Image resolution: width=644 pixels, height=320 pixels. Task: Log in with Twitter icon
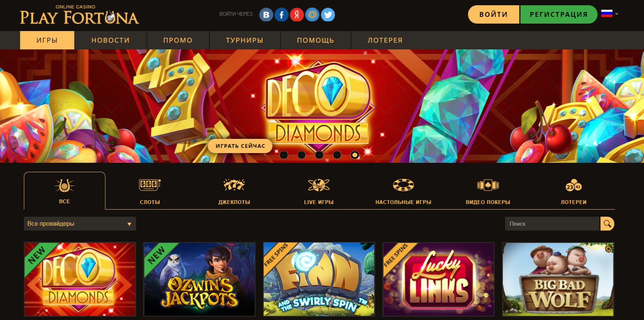[x=328, y=15]
